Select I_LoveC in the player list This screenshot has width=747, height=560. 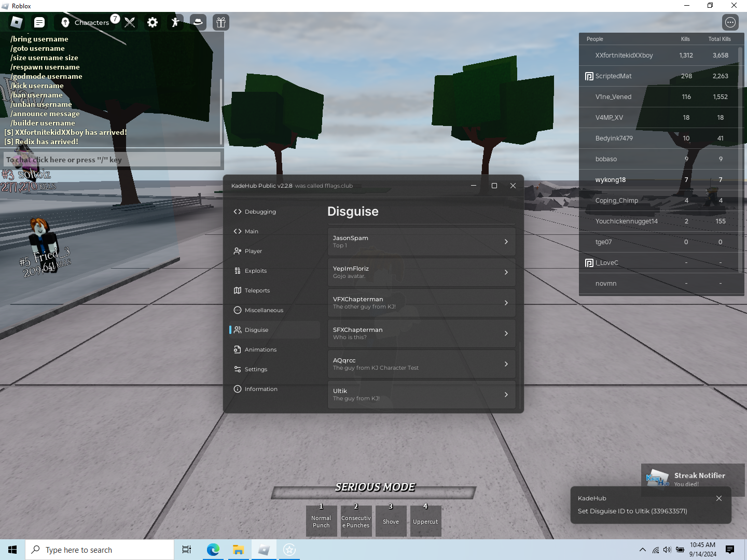(661, 262)
